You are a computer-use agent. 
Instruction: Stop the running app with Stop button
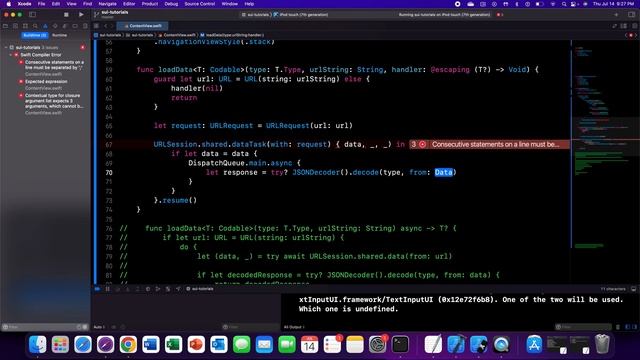point(66,15)
